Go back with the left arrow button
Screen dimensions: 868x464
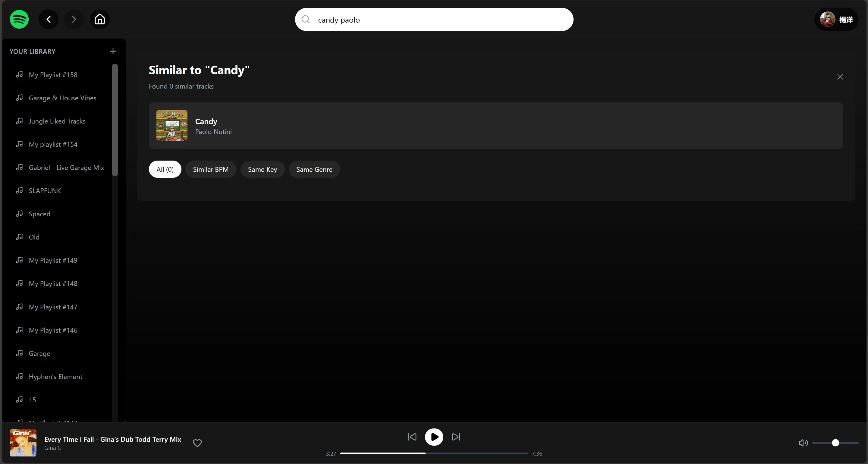pos(49,19)
